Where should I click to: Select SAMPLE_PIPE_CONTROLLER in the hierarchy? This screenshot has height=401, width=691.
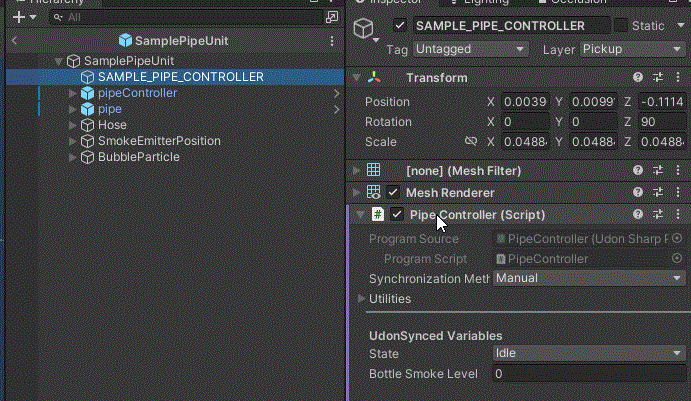(181, 77)
